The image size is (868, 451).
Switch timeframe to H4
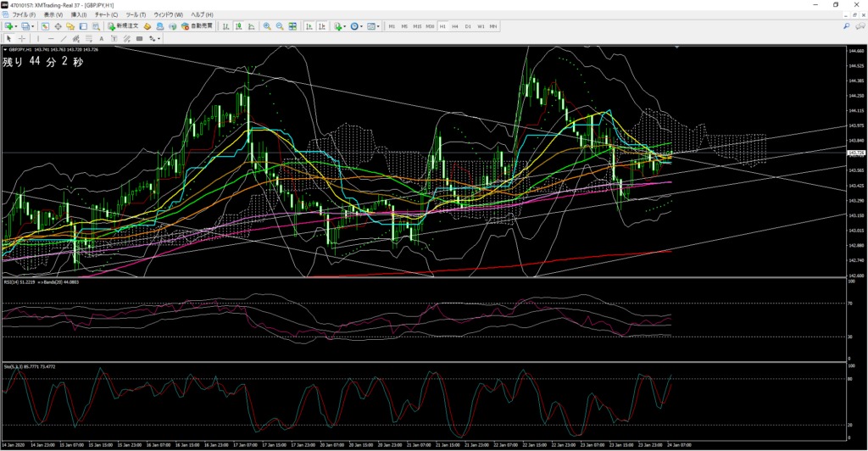pos(455,26)
